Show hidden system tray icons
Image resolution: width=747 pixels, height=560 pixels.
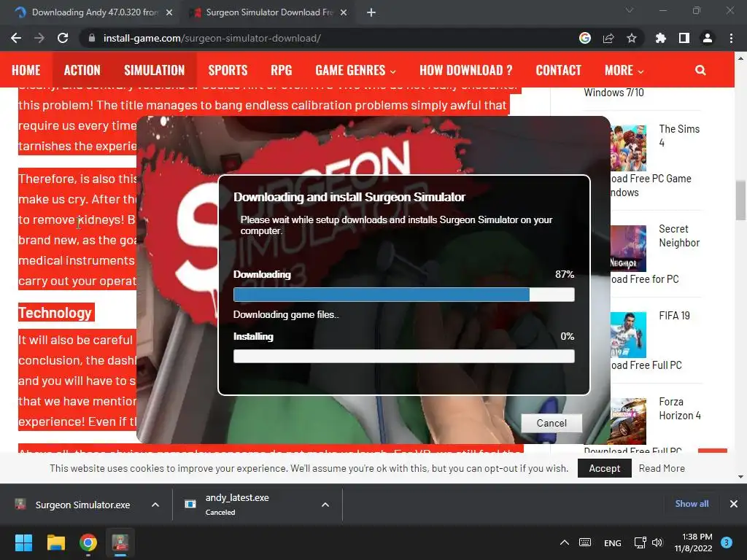(x=564, y=542)
